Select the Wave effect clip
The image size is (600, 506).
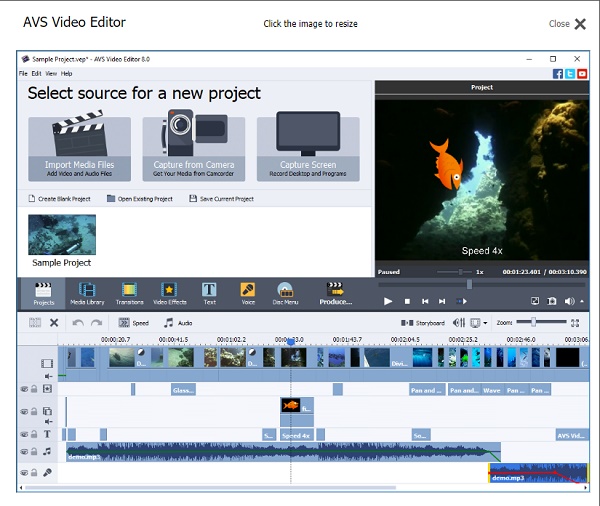(x=492, y=390)
